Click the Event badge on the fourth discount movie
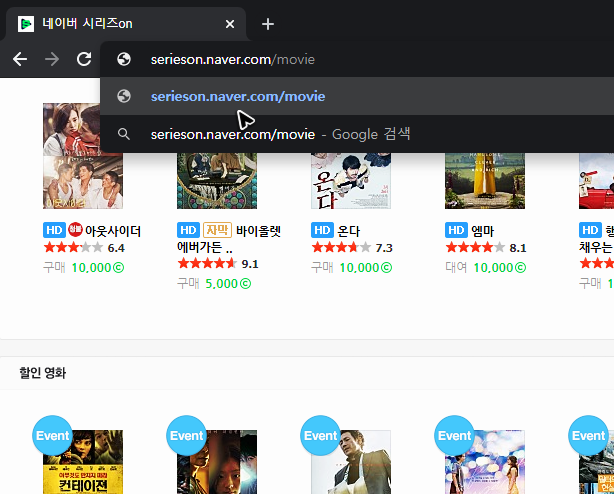Viewport: 614px width, 494px height. [x=454, y=435]
